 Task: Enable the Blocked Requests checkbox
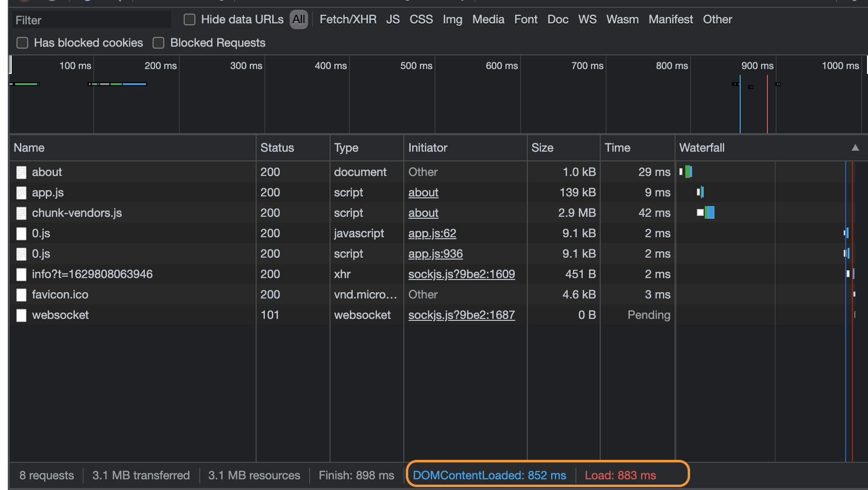pos(158,43)
